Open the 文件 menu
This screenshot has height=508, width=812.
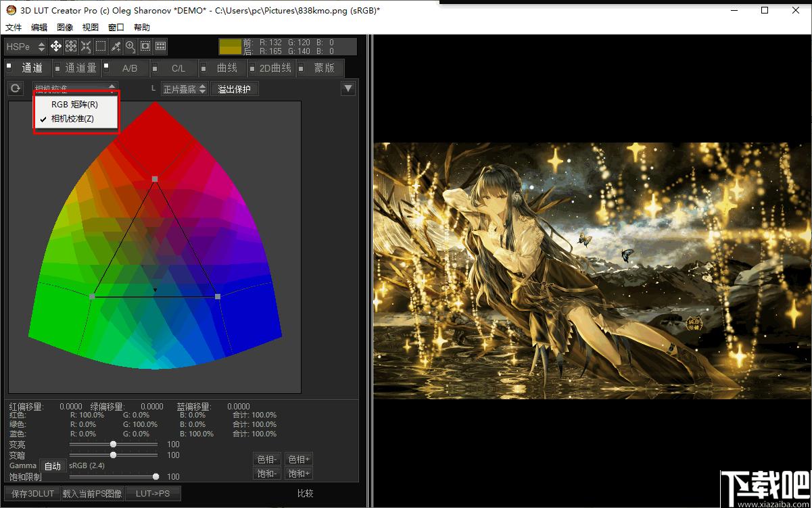coord(14,28)
